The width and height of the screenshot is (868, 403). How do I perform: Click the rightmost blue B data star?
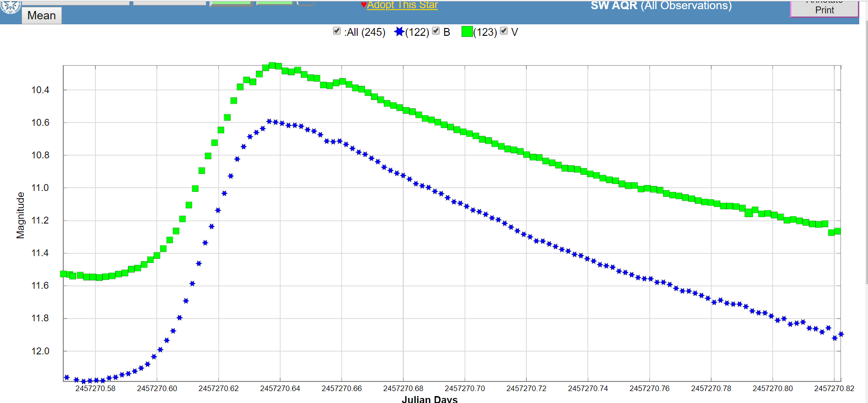coord(841,334)
